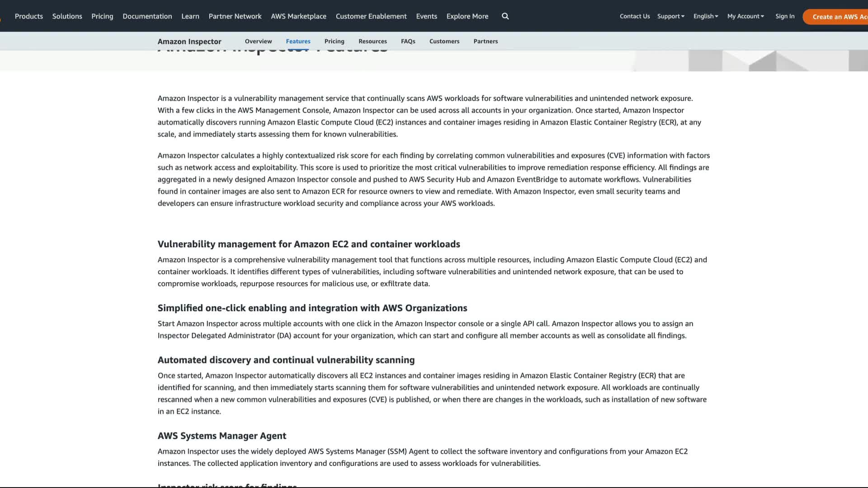Expand the Support dropdown

click(670, 16)
